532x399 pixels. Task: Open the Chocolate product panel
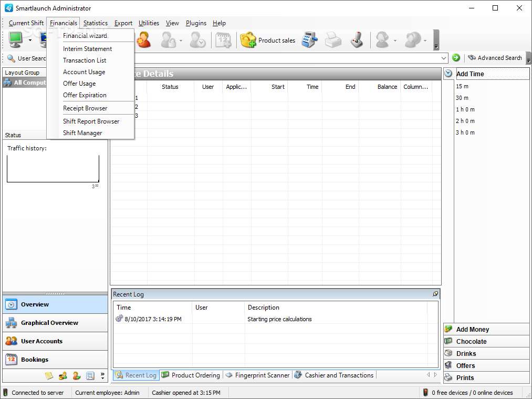coord(486,342)
